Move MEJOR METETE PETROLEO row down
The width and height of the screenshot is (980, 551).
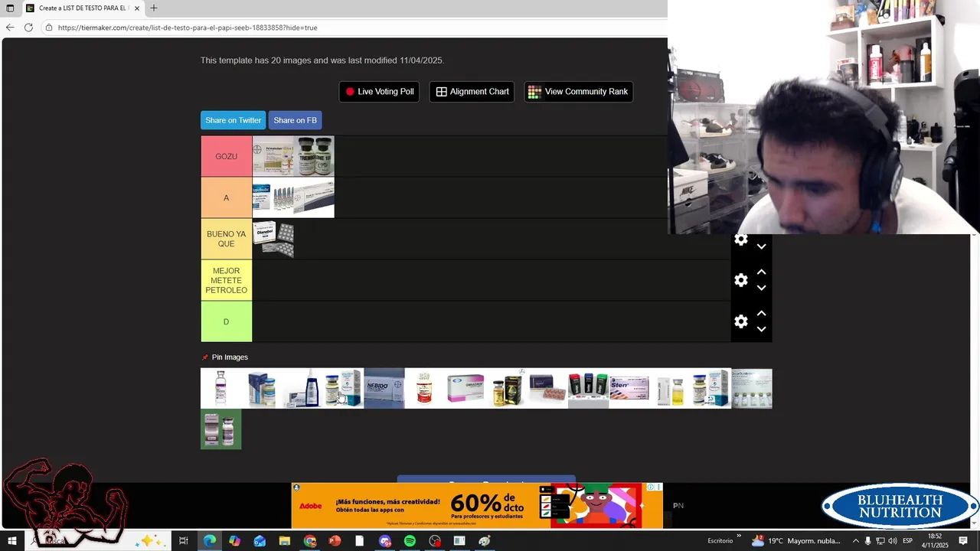pyautogui.click(x=761, y=288)
